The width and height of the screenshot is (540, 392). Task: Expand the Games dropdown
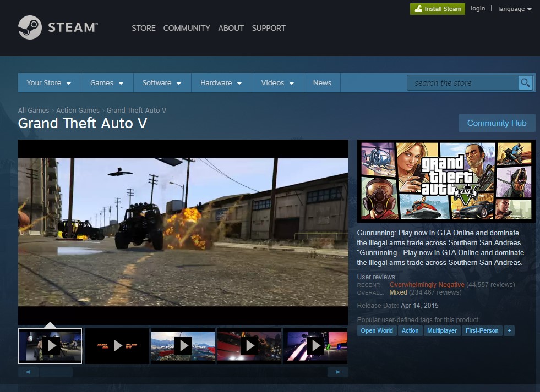pos(107,83)
